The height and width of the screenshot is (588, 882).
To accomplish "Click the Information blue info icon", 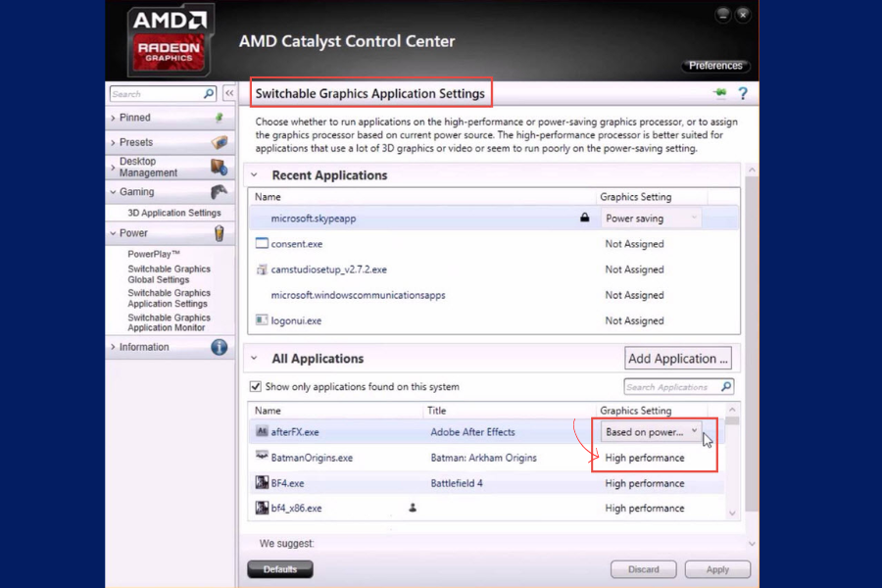I will (x=220, y=347).
